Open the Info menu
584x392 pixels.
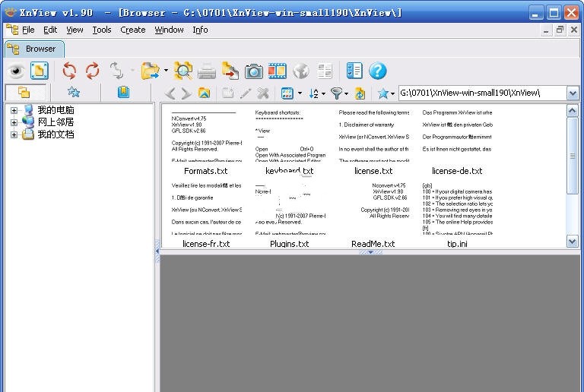pyautogui.click(x=200, y=30)
